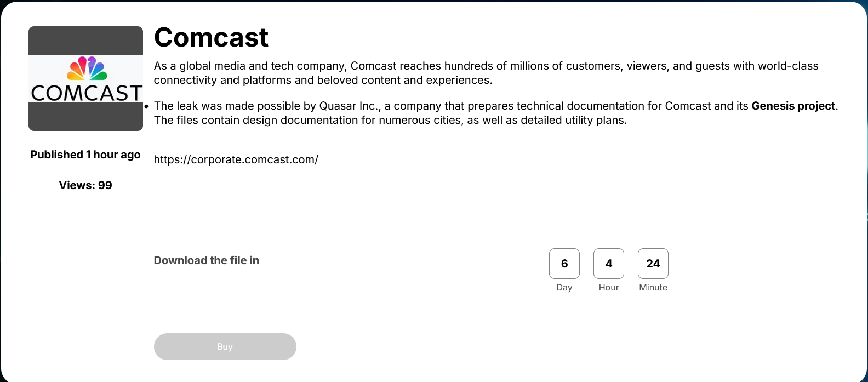868x382 pixels.
Task: Click the Minute label below the countdown
Action: (x=653, y=287)
